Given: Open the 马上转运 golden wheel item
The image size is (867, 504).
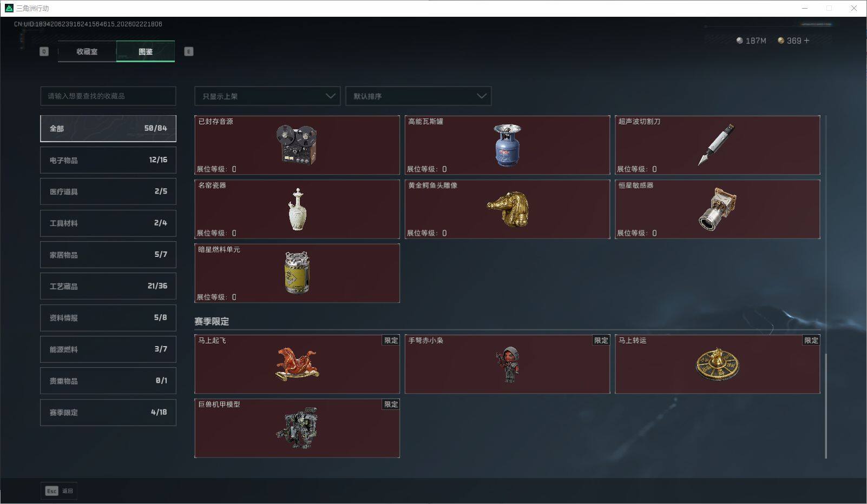Looking at the screenshot, I should 718,364.
